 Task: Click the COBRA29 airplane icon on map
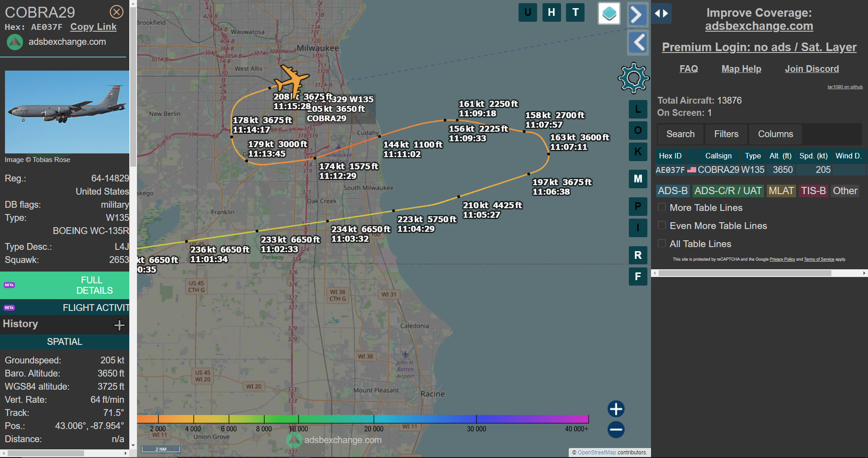pyautogui.click(x=293, y=80)
